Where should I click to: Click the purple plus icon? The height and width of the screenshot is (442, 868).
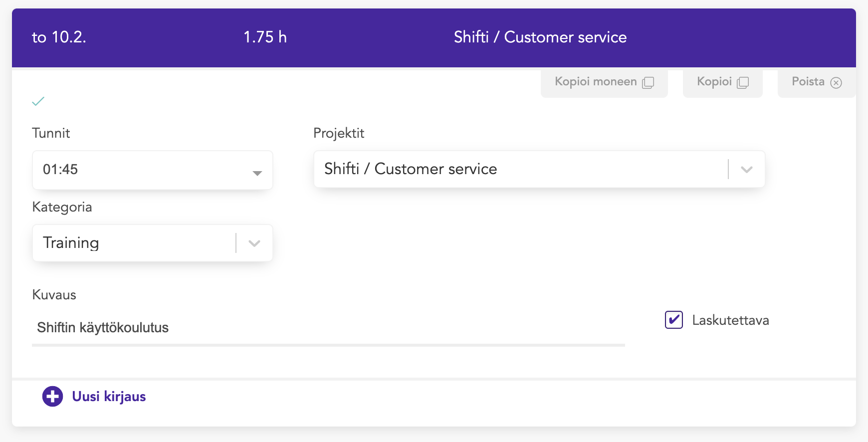(x=52, y=397)
